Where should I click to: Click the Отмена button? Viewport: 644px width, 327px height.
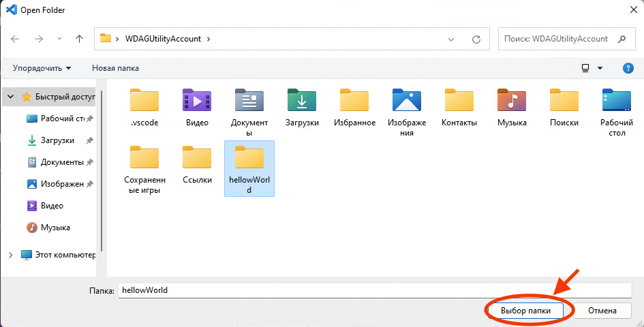tap(602, 311)
